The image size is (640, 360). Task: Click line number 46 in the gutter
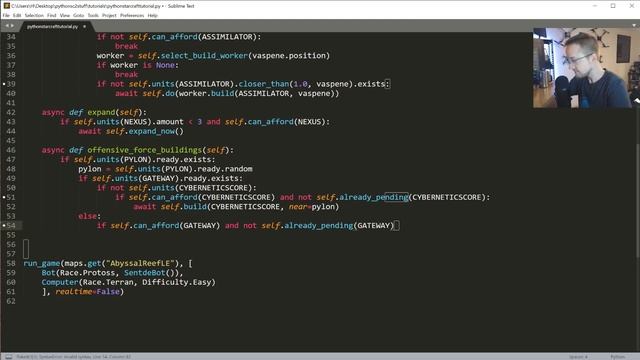pos(11,150)
